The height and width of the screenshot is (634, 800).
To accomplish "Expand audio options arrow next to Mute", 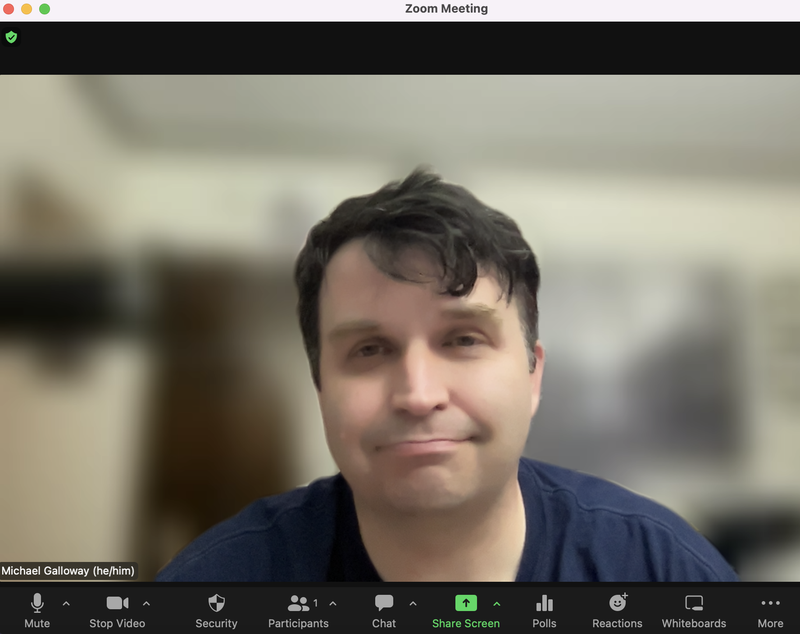I will (66, 604).
